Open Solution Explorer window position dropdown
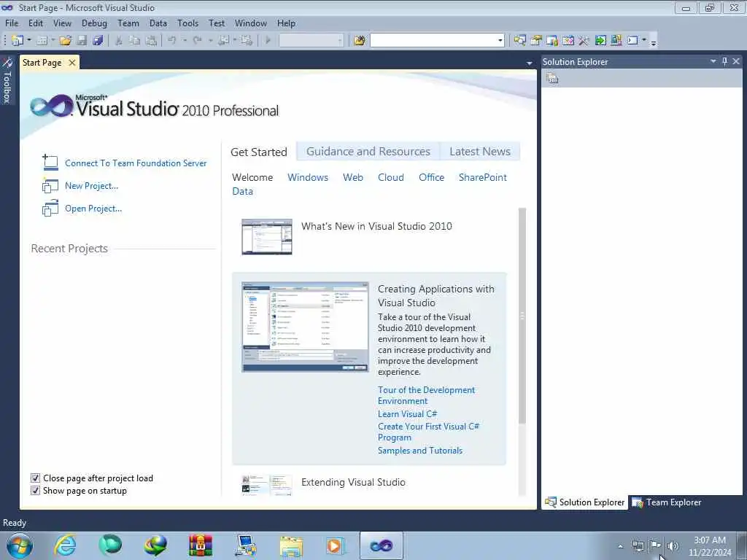 pyautogui.click(x=713, y=61)
